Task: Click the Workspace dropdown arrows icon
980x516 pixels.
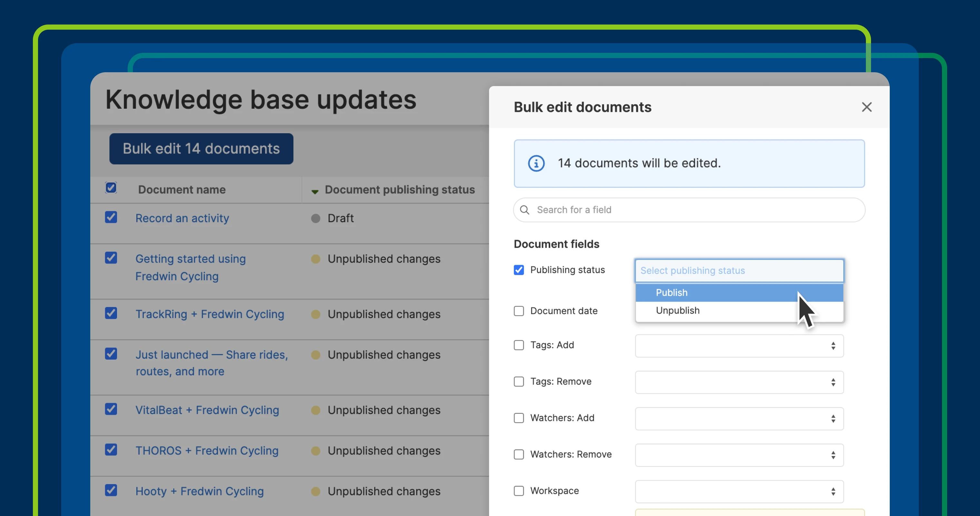Action: click(833, 491)
